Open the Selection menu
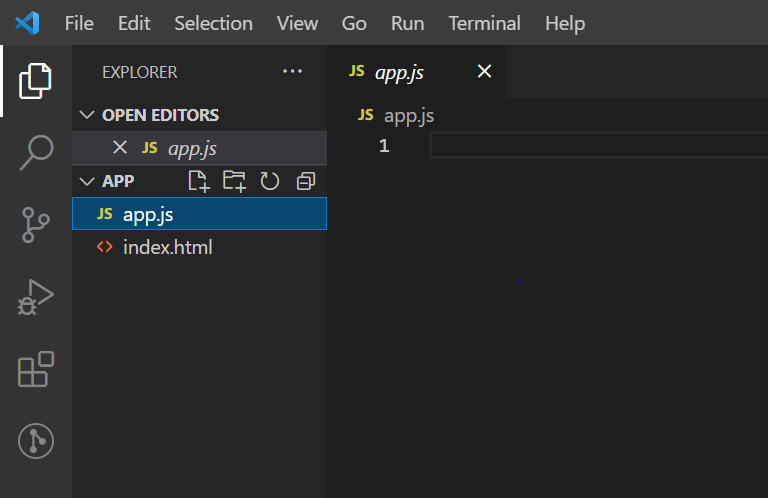Viewport: 768px width, 498px height. click(x=214, y=23)
